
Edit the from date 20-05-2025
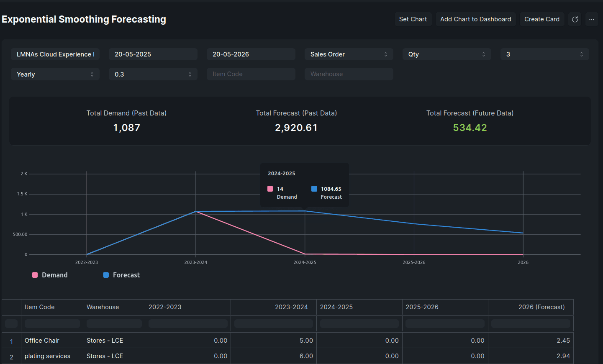point(153,54)
